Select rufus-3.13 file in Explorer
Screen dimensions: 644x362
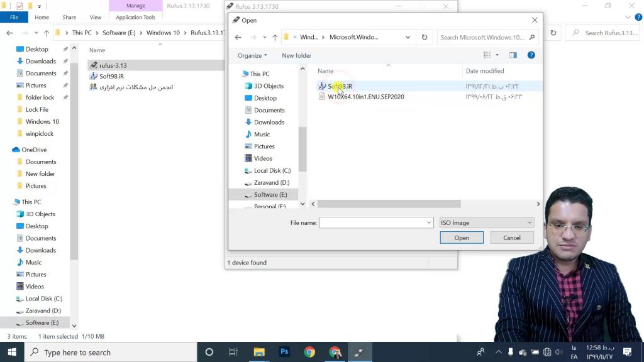point(113,65)
